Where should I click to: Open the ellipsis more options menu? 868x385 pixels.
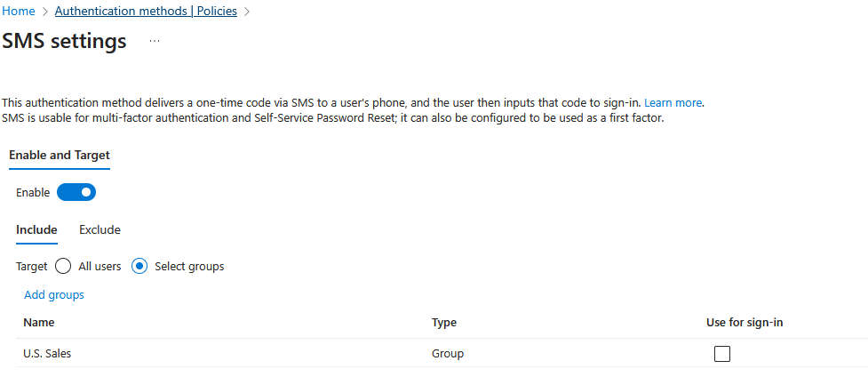[x=155, y=41]
